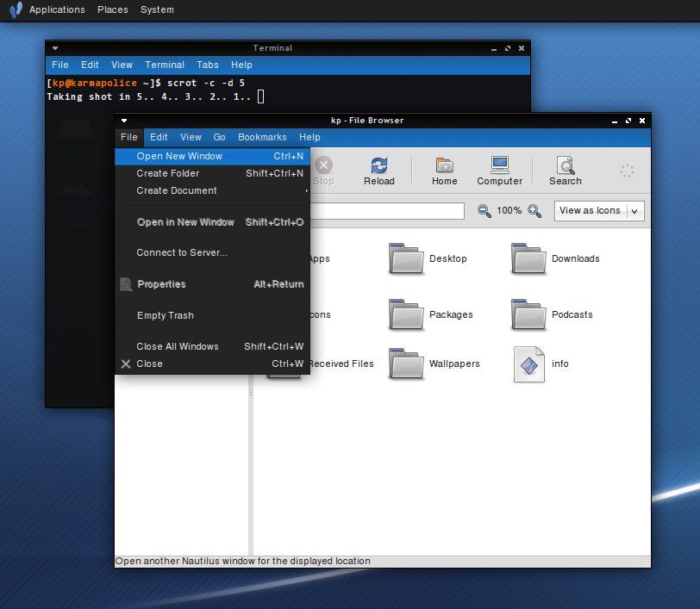Viewport: 700px width, 609px height.
Task: Open the Bookmarks menu
Action: click(262, 137)
